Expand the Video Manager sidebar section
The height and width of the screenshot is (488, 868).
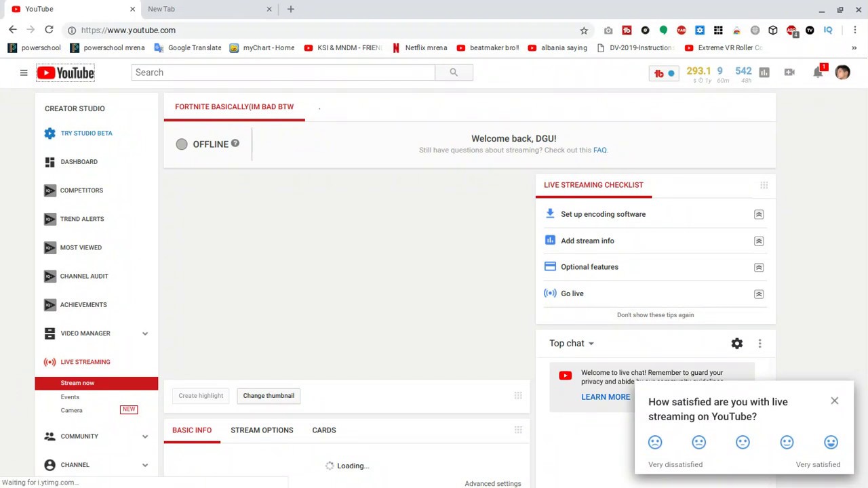tap(144, 333)
